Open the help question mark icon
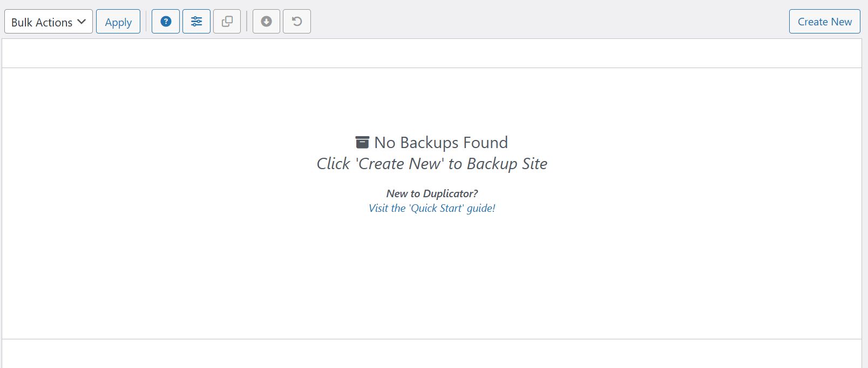868x368 pixels. [x=166, y=22]
